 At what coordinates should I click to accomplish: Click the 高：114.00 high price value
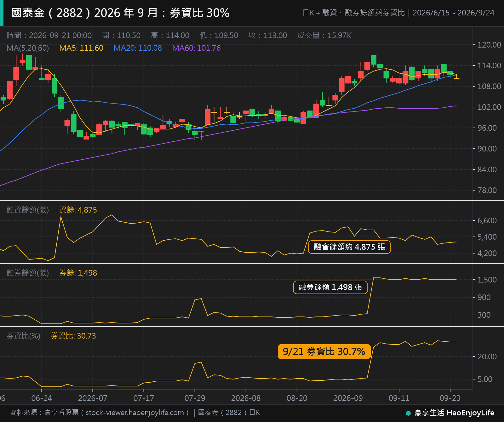(x=170, y=35)
